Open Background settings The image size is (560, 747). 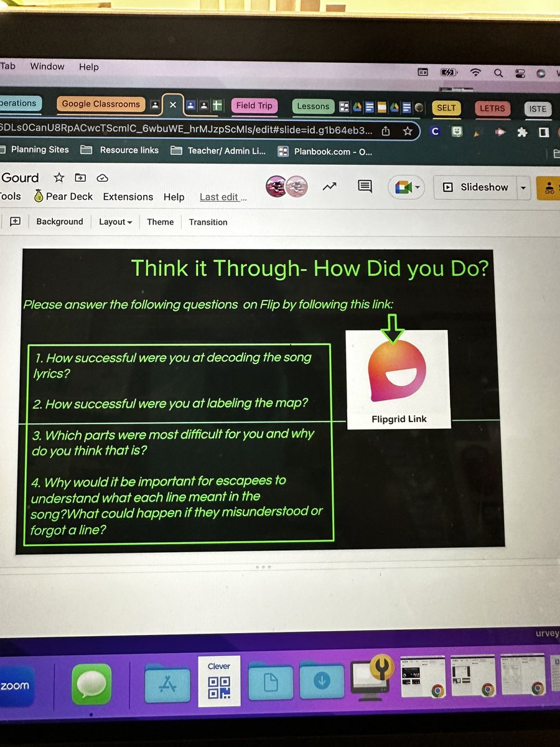click(60, 222)
